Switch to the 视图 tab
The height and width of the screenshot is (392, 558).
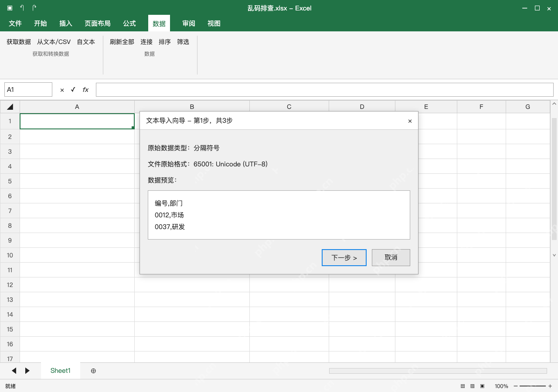pos(214,24)
